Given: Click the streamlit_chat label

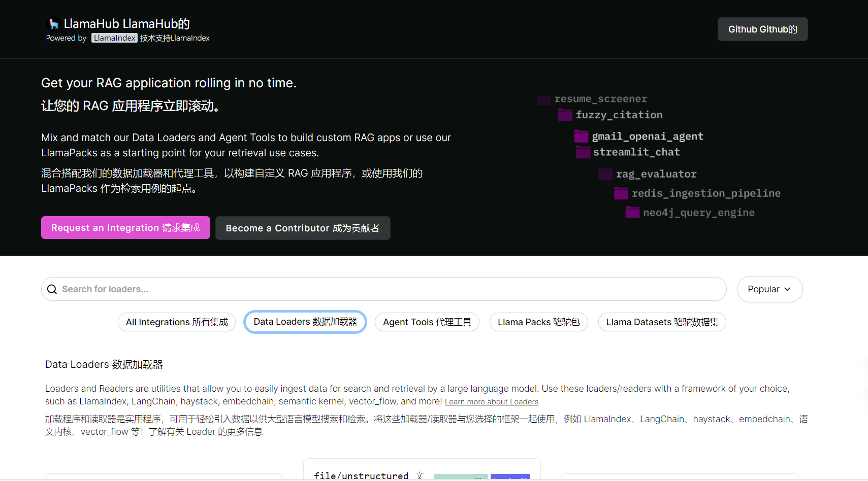Looking at the screenshot, I should (x=636, y=152).
